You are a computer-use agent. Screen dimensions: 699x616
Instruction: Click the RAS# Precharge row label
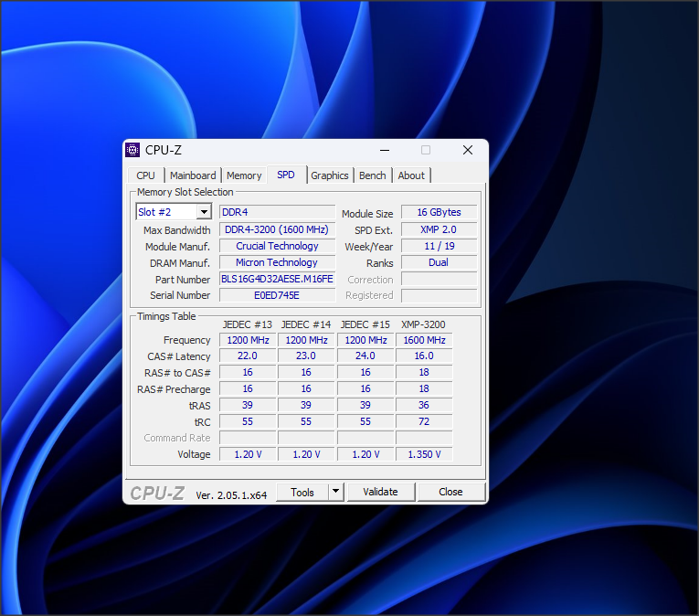pyautogui.click(x=174, y=389)
